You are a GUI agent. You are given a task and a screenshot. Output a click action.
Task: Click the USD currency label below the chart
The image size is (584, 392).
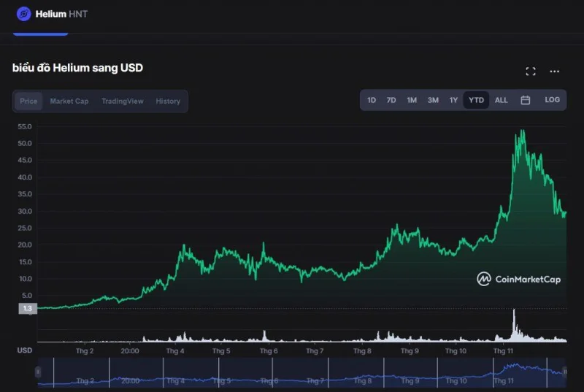[25, 350]
